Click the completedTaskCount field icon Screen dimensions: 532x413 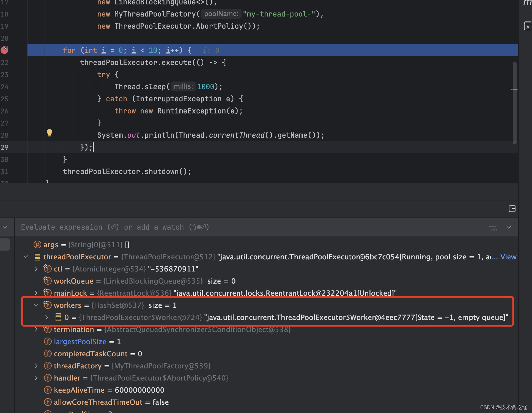(x=48, y=354)
